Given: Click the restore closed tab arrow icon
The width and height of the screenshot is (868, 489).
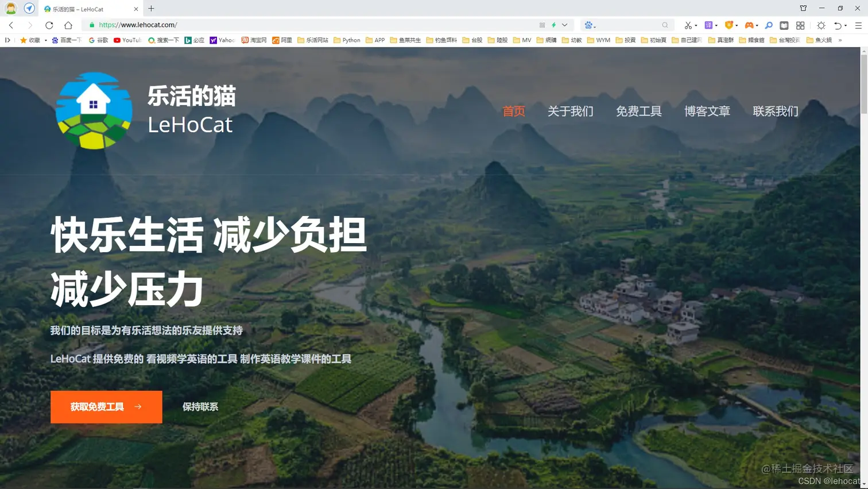Looking at the screenshot, I should click(x=838, y=25).
